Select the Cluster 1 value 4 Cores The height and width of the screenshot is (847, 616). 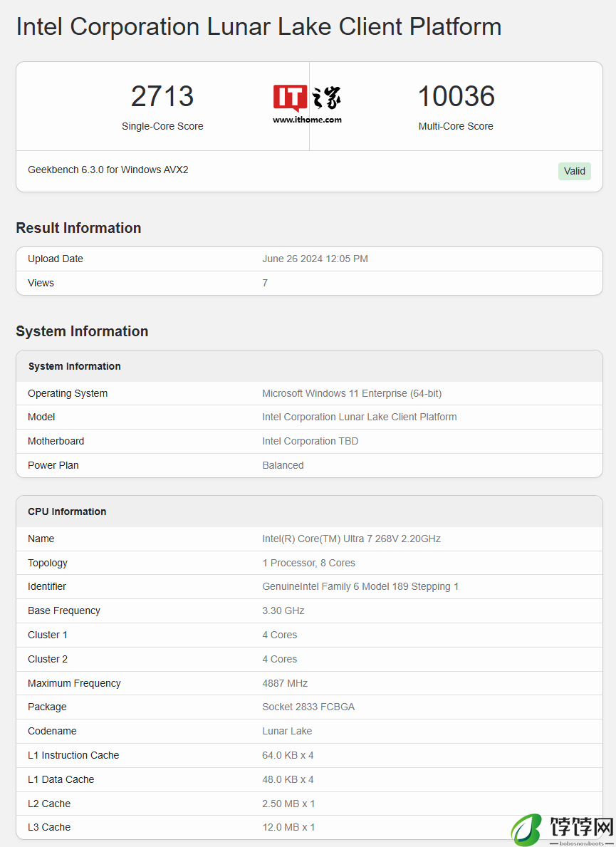(279, 635)
